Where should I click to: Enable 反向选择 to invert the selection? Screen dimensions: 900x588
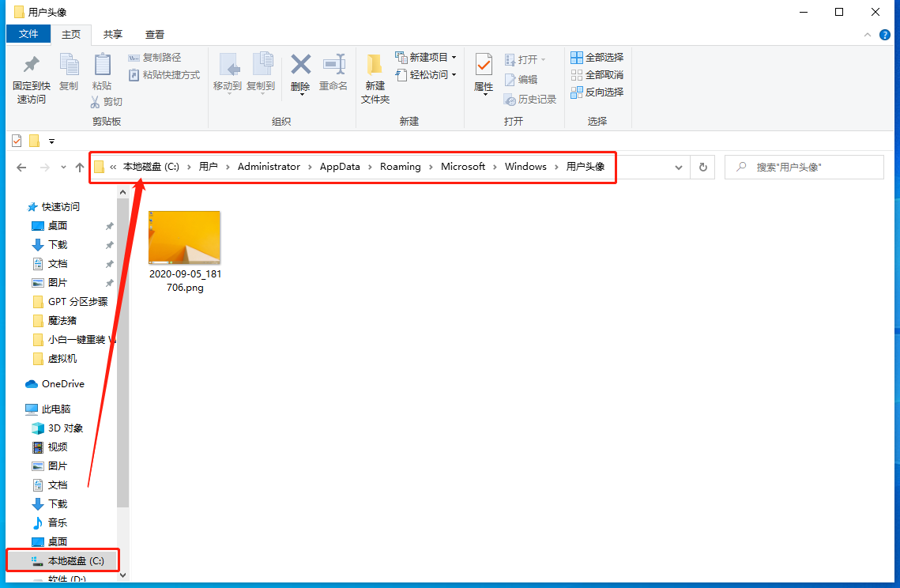coord(597,91)
